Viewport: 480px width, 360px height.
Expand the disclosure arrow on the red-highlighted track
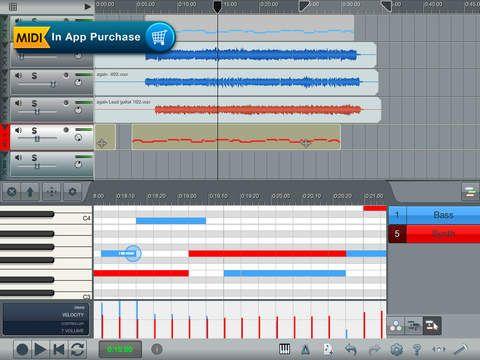click(x=5, y=128)
